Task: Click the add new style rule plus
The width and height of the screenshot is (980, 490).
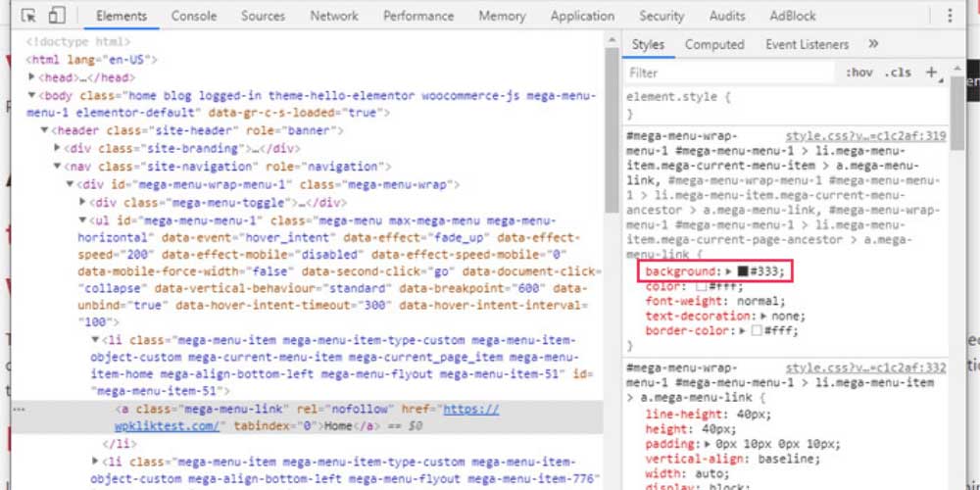Action: point(930,73)
